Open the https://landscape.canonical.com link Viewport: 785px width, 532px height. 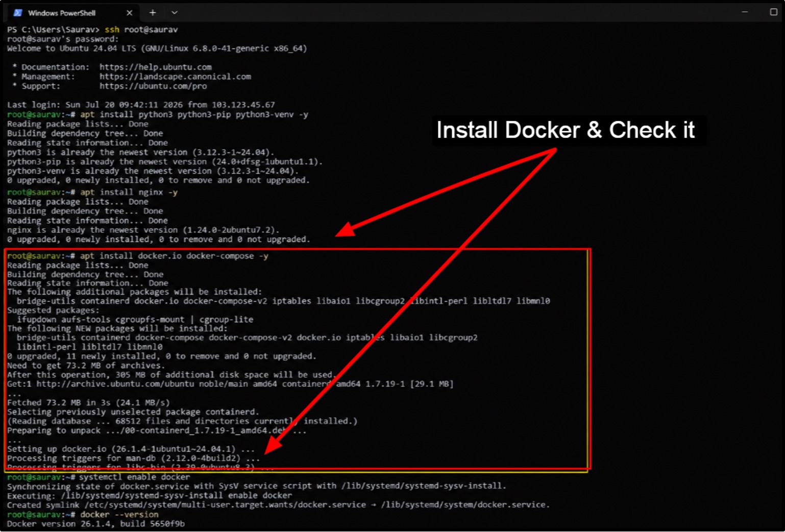[175, 77]
